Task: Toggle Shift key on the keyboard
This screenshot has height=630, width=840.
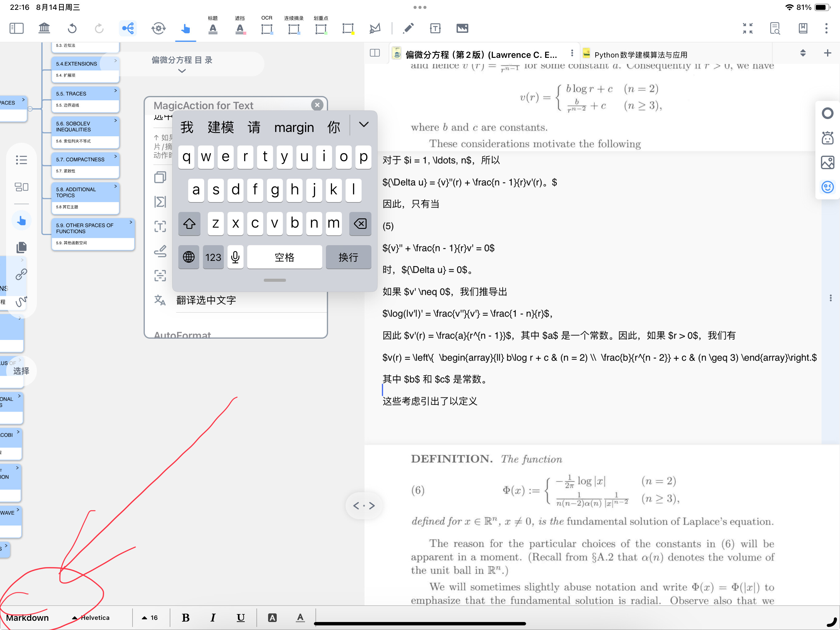Action: click(189, 223)
